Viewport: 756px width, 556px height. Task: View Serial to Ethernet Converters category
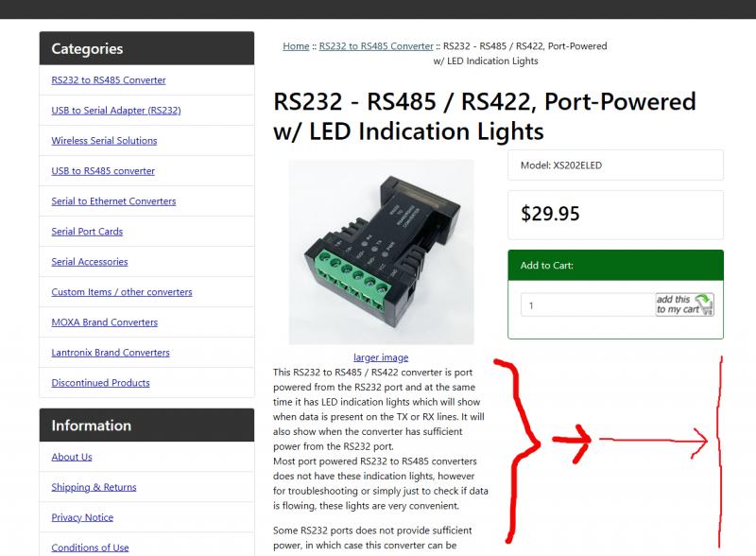coord(113,201)
